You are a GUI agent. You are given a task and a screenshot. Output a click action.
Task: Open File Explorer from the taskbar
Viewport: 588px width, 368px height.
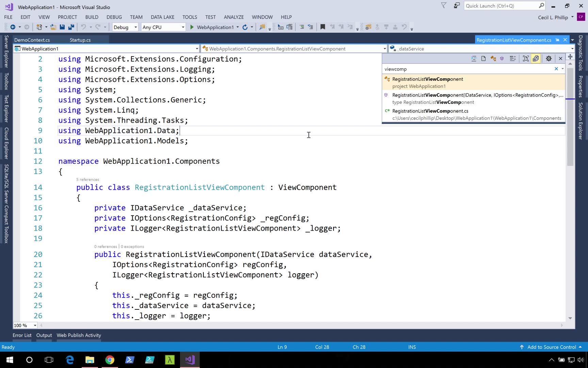90,360
